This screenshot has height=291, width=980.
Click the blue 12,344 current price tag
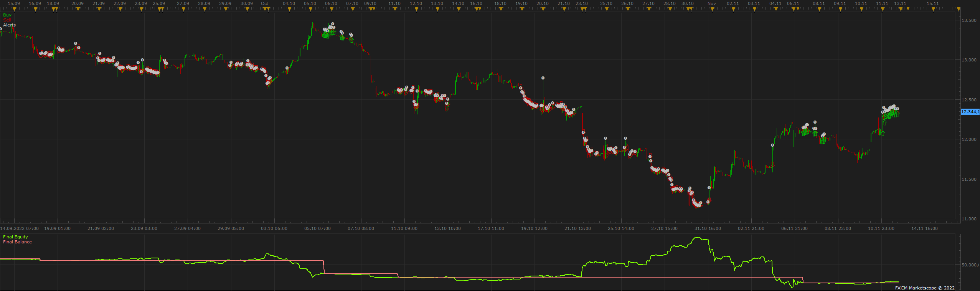[970, 112]
